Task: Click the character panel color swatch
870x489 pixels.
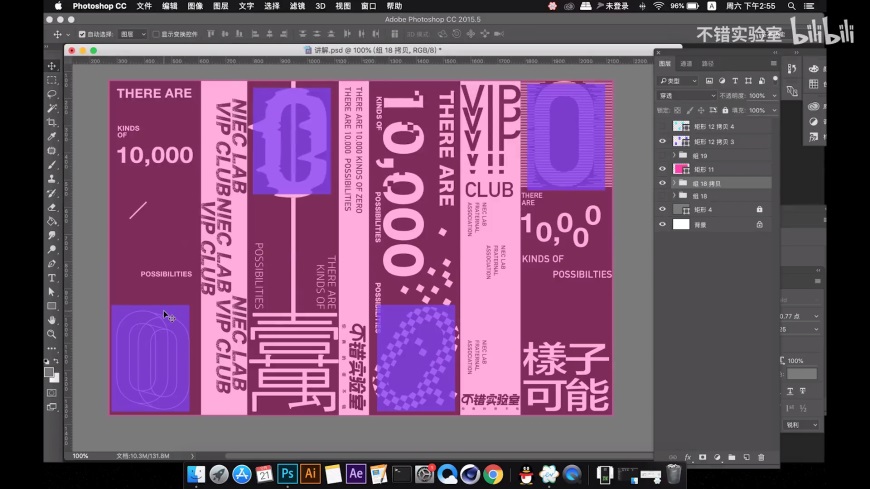Action: tap(802, 374)
